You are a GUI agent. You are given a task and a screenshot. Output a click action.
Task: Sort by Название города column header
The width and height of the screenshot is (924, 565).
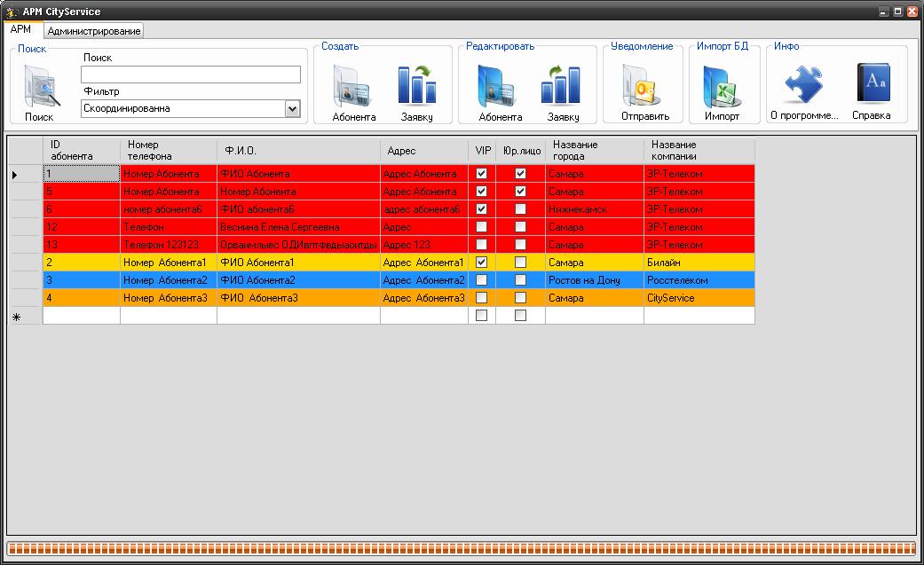pyautogui.click(x=595, y=151)
